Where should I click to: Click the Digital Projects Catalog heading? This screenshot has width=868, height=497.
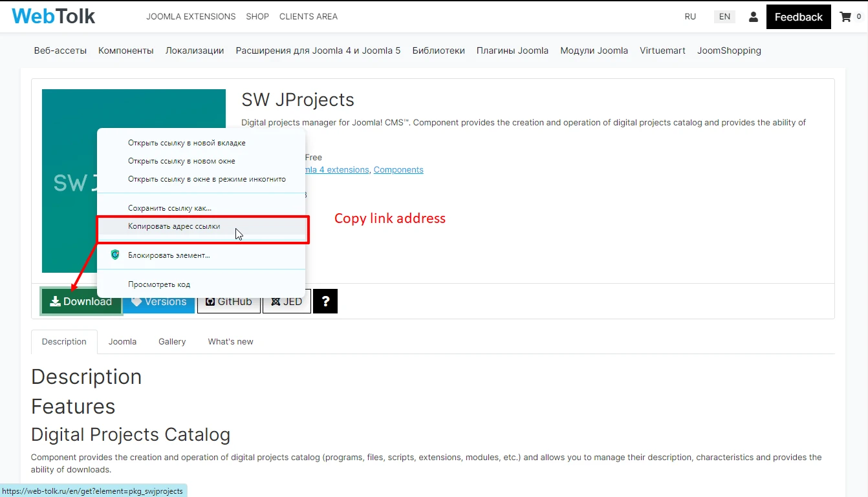(131, 434)
